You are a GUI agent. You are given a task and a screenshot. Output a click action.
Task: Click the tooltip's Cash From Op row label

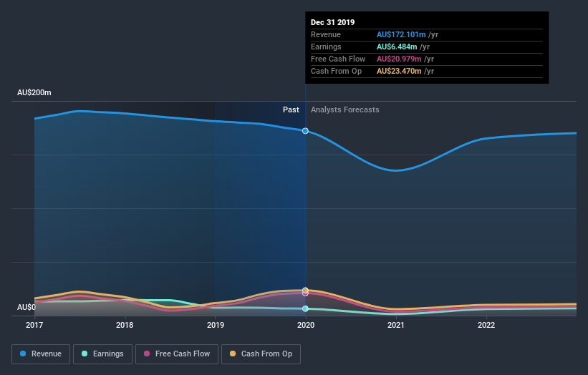point(336,71)
